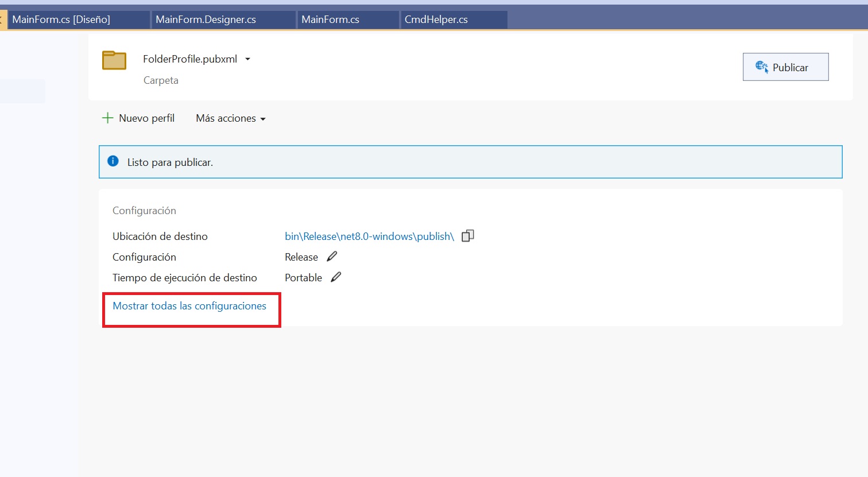The image size is (868, 477).
Task: Expand the Más acciones dropdown
Action: (x=263, y=119)
